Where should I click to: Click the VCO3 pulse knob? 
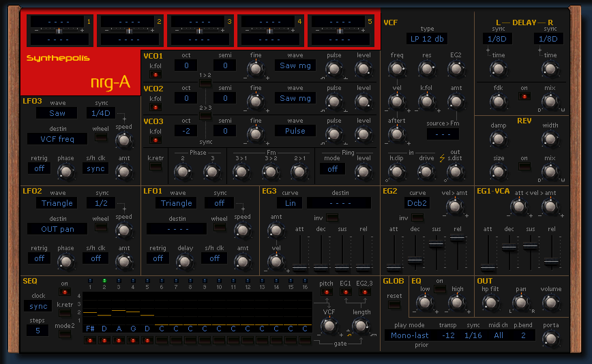click(334, 134)
